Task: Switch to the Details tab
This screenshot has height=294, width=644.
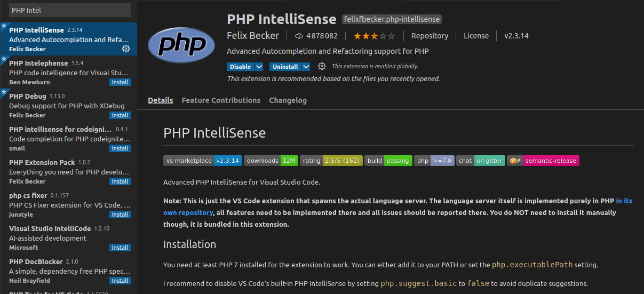Action: point(161,100)
